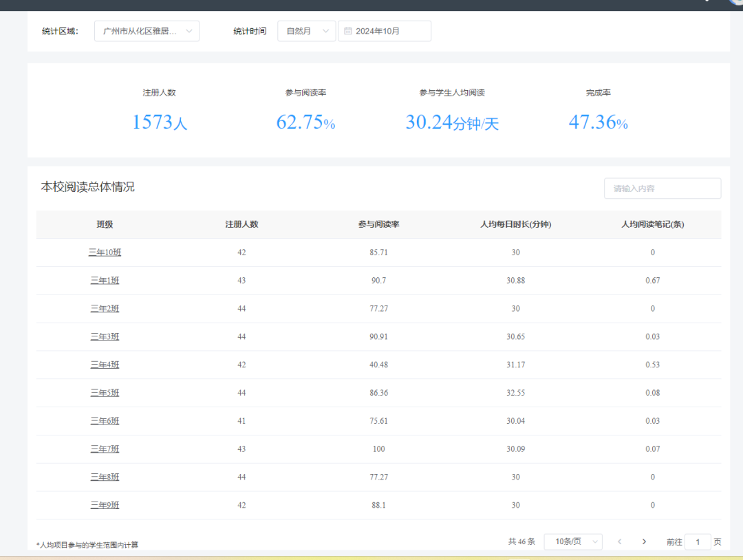Open the 三年5班 class link

coord(105,393)
